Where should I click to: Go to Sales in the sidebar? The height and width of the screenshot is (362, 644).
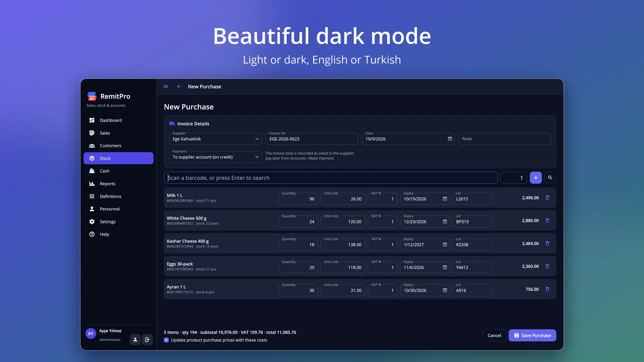pos(118,133)
